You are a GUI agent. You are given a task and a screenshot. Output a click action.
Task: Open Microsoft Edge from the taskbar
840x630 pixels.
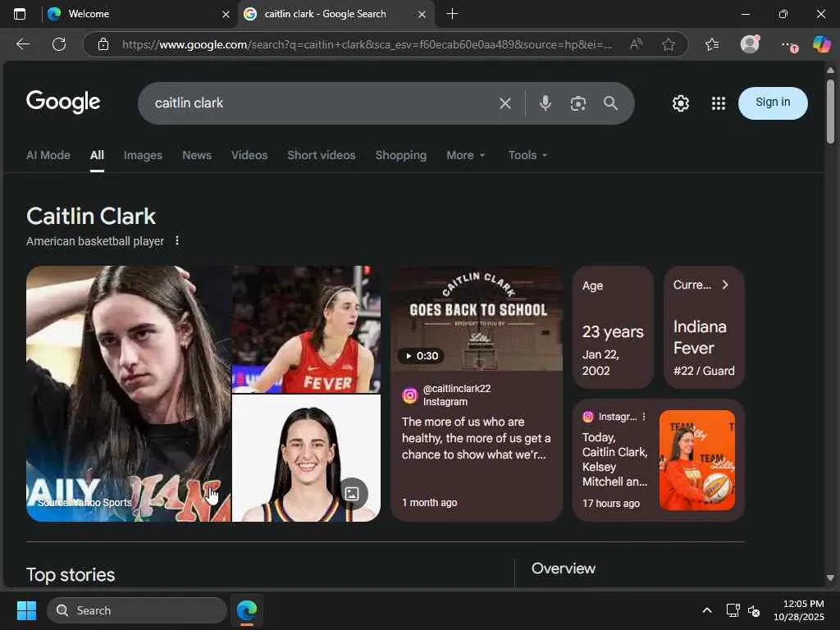click(247, 610)
